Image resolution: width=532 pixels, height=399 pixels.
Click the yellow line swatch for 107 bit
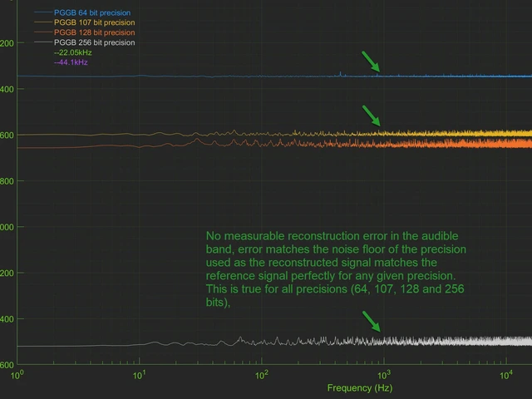coord(43,22)
